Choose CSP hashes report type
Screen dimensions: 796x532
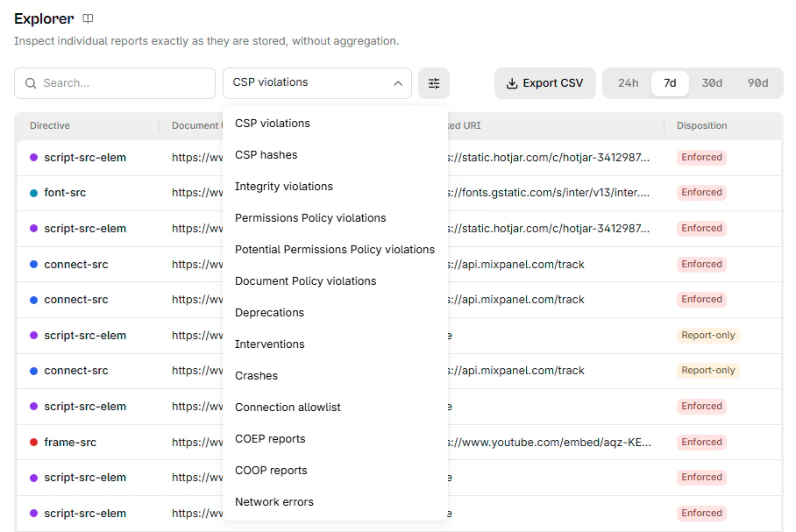[335, 155]
